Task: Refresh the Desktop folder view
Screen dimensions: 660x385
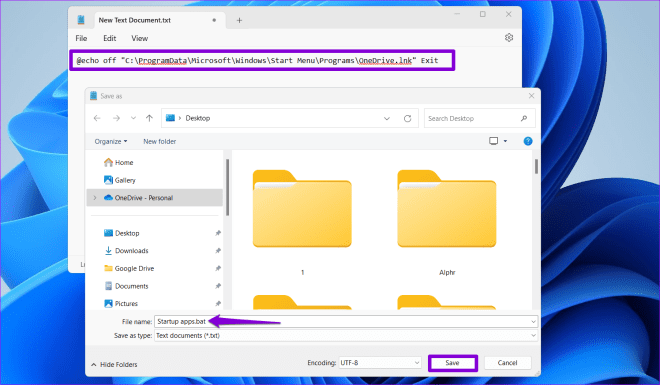Action: [x=407, y=118]
